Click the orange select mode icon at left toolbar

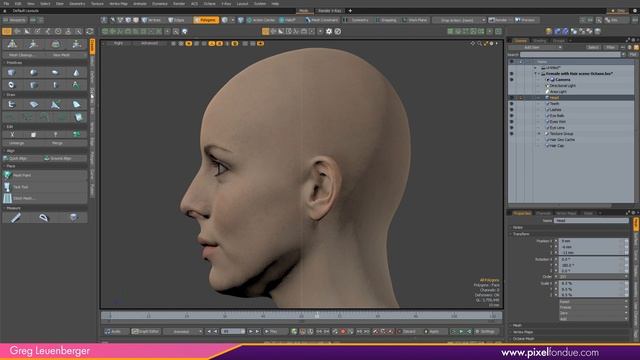click(7, 31)
